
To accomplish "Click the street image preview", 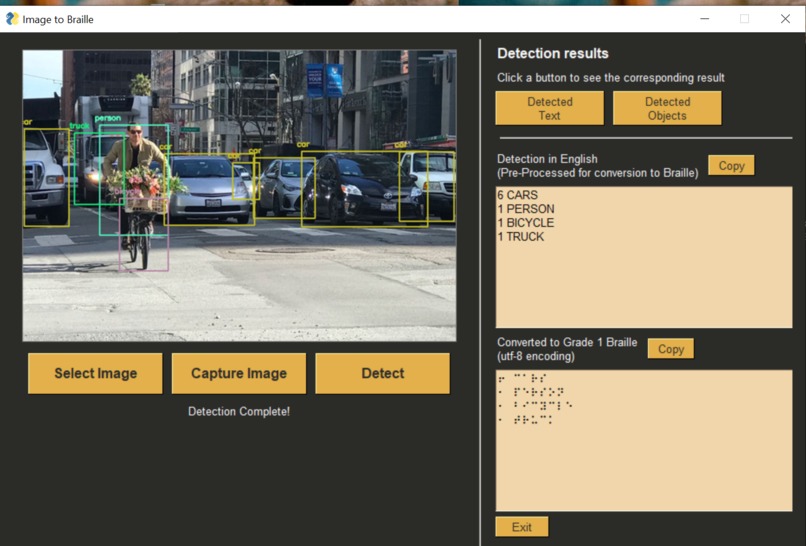I will coord(240,195).
